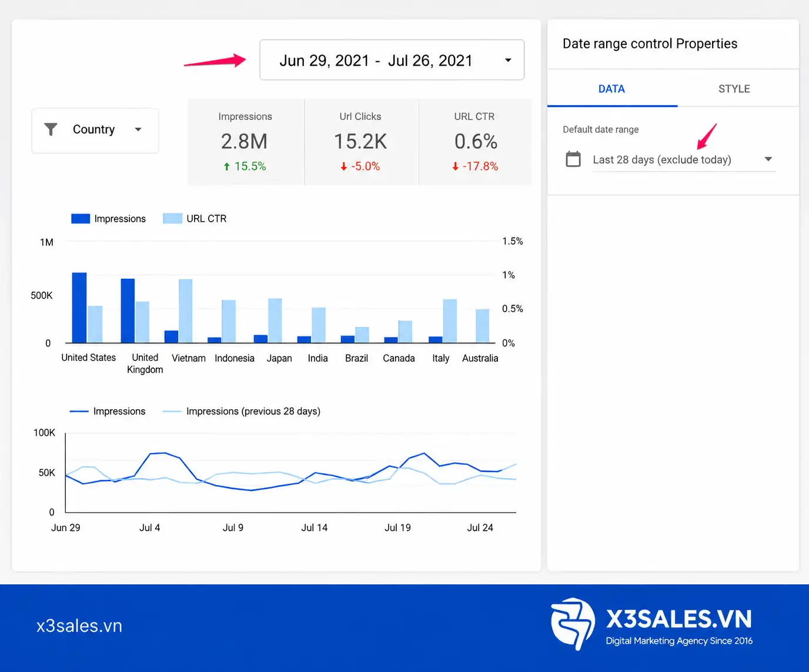
Task: Click the Japan axis label
Action: click(x=279, y=358)
